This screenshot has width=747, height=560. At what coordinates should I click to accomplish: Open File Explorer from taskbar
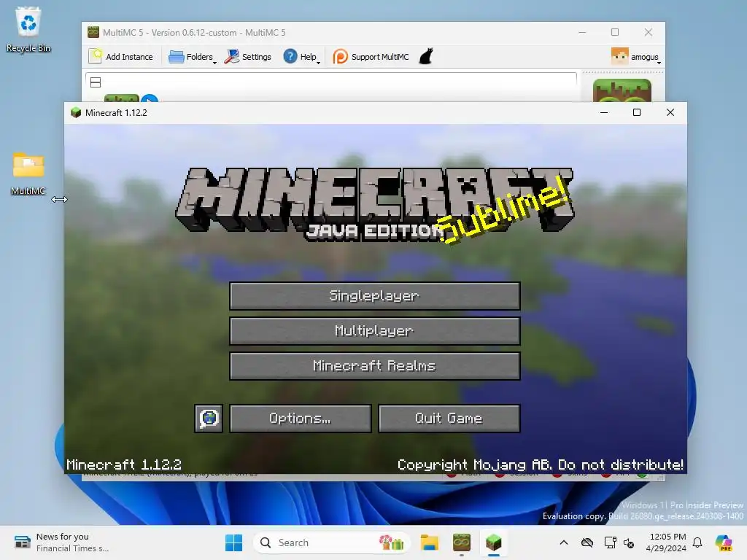[429, 542]
